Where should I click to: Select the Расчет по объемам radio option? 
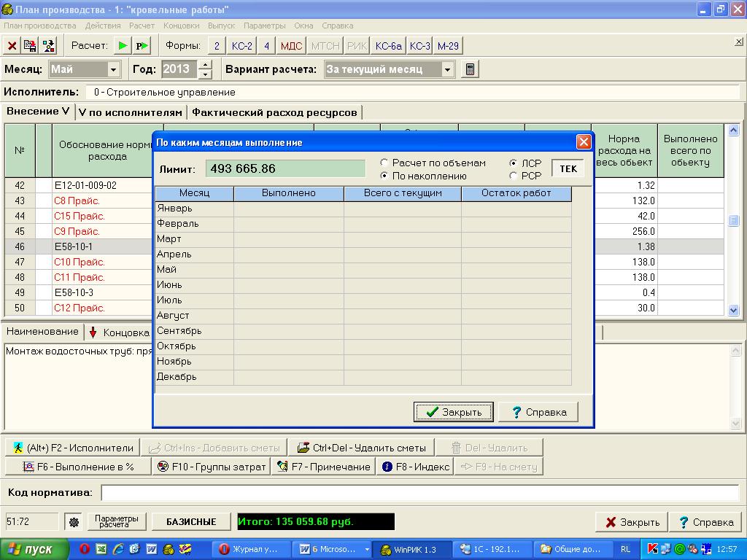(x=384, y=163)
